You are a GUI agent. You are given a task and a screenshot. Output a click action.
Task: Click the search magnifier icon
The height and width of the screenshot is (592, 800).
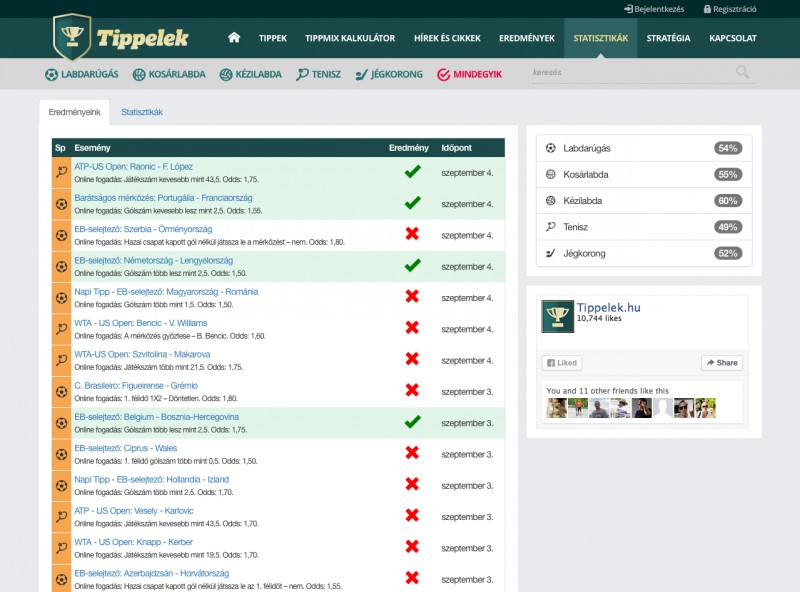click(x=742, y=72)
